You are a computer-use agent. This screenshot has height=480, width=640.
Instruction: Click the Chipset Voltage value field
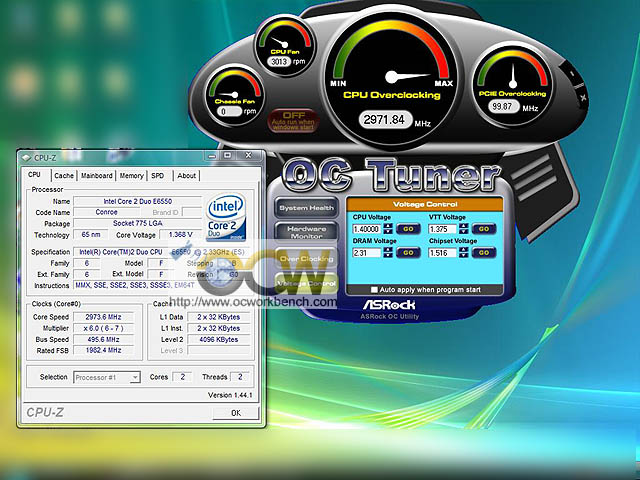(442, 253)
